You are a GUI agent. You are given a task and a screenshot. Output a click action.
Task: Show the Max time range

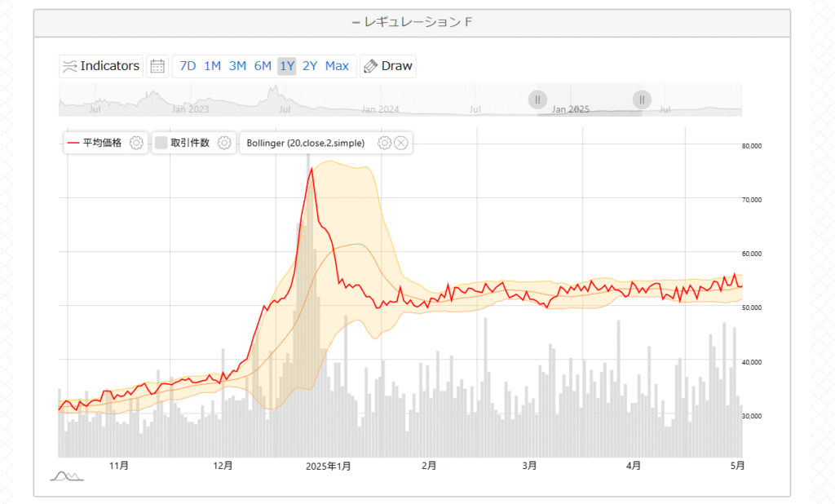(x=337, y=66)
